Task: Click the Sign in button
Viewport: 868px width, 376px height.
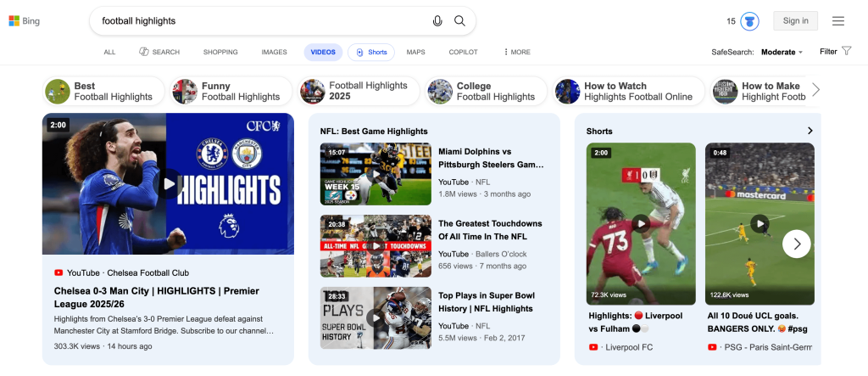Action: (x=795, y=21)
